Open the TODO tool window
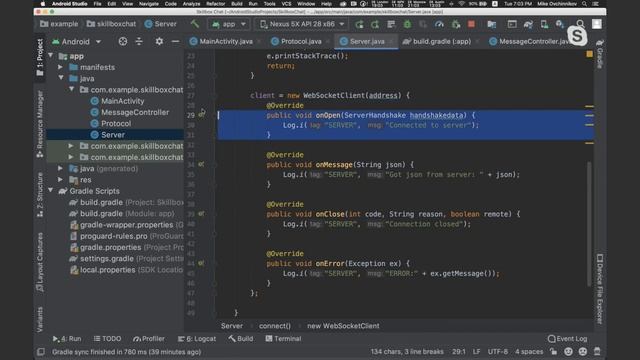This screenshot has width=640, height=360. tap(107, 338)
